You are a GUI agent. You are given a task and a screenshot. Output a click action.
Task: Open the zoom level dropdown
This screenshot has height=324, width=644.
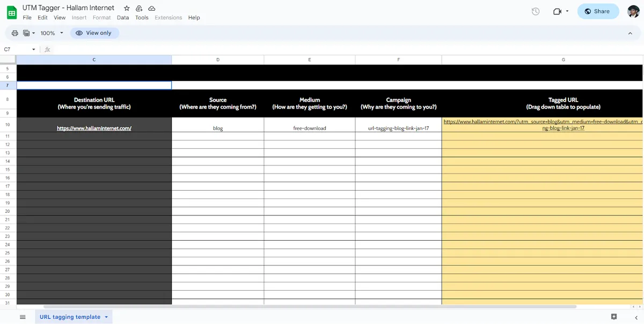click(50, 33)
